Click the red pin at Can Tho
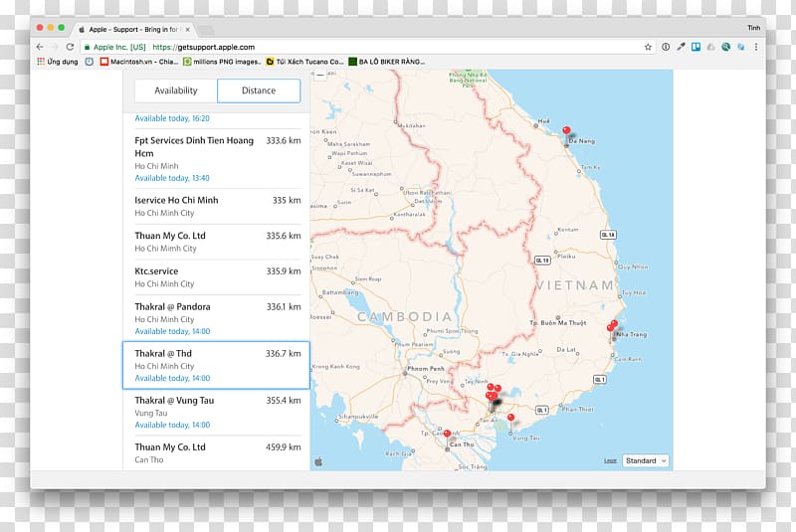 [447, 436]
